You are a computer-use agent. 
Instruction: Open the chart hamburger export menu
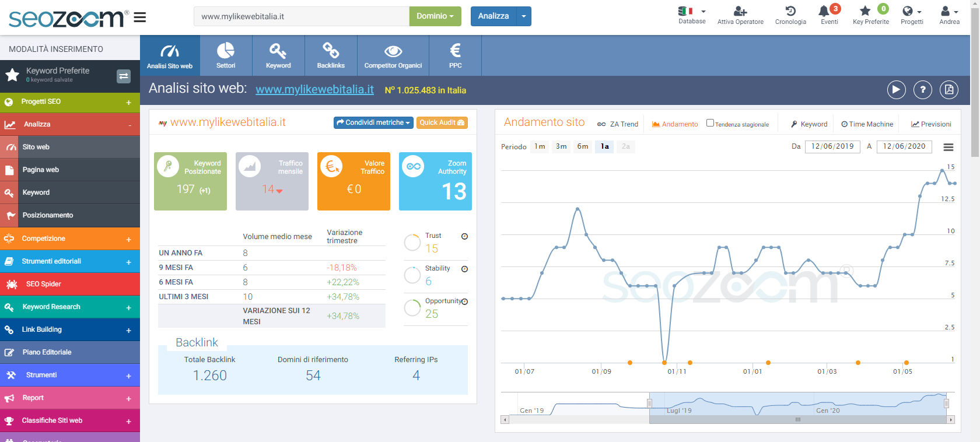pyautogui.click(x=949, y=147)
